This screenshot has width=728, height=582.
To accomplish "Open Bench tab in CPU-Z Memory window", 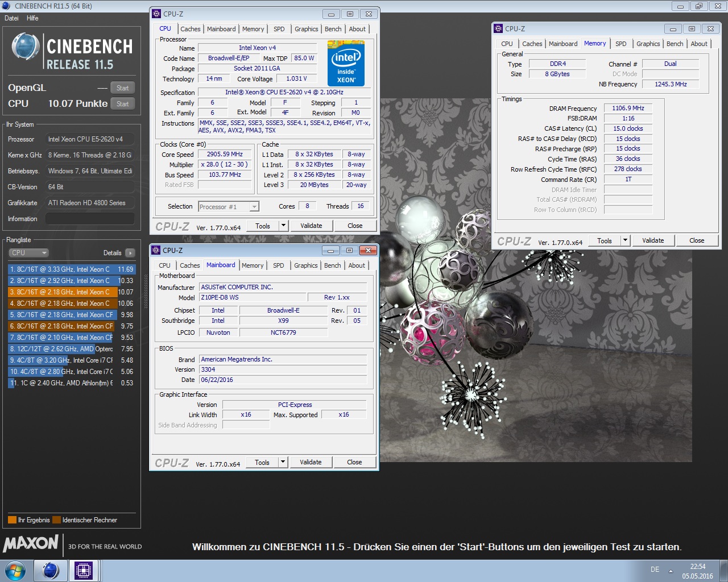I will 675,44.
